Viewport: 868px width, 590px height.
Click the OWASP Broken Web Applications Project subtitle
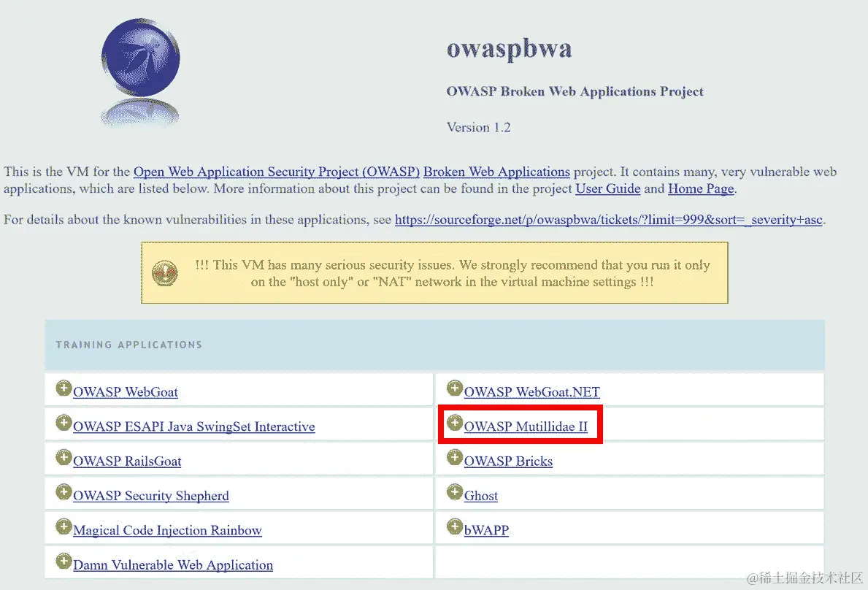tap(575, 91)
